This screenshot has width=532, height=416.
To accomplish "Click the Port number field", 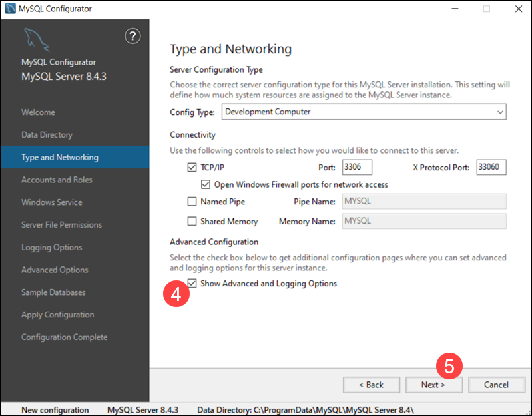I will pos(357,167).
